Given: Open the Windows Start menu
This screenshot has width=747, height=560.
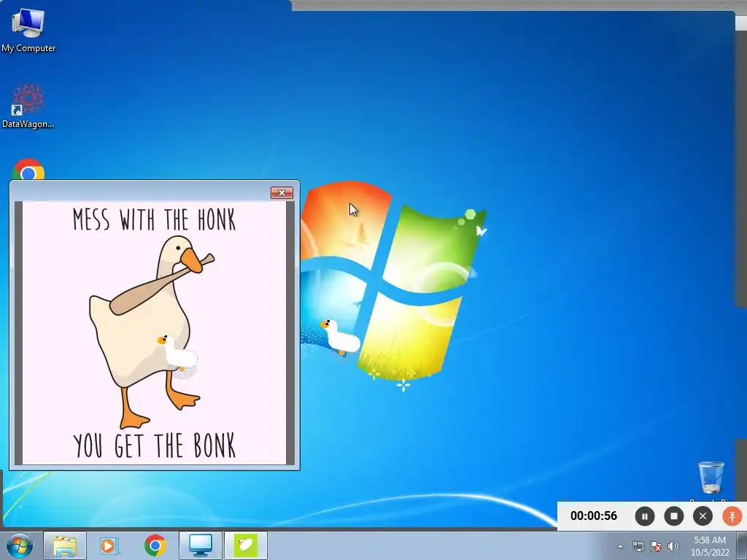Looking at the screenshot, I should (x=20, y=545).
